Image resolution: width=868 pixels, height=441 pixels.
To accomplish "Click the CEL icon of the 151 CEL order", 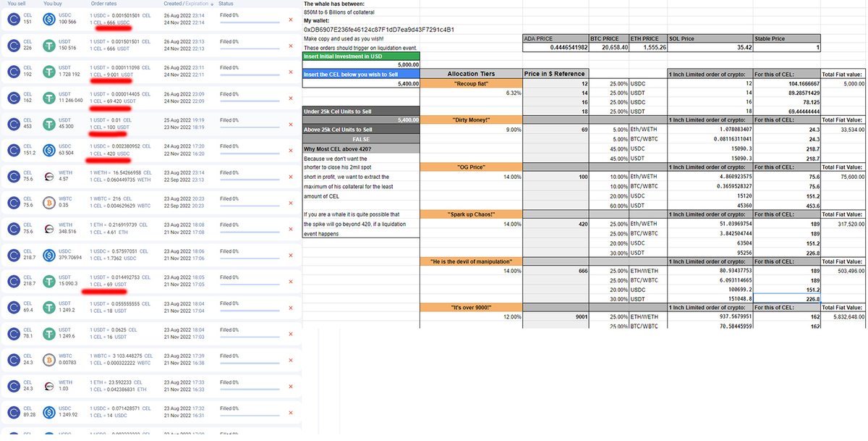I will pos(13,19).
